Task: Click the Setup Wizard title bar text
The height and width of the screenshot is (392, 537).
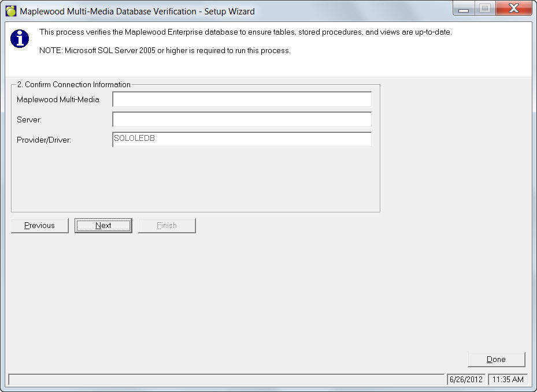Action: (x=137, y=12)
